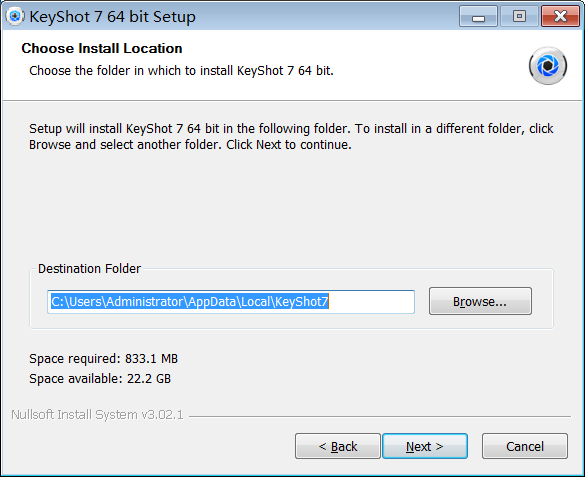This screenshot has width=585, height=477.
Task: Click the Nullsoft Install System version text
Action: pyautogui.click(x=97, y=415)
